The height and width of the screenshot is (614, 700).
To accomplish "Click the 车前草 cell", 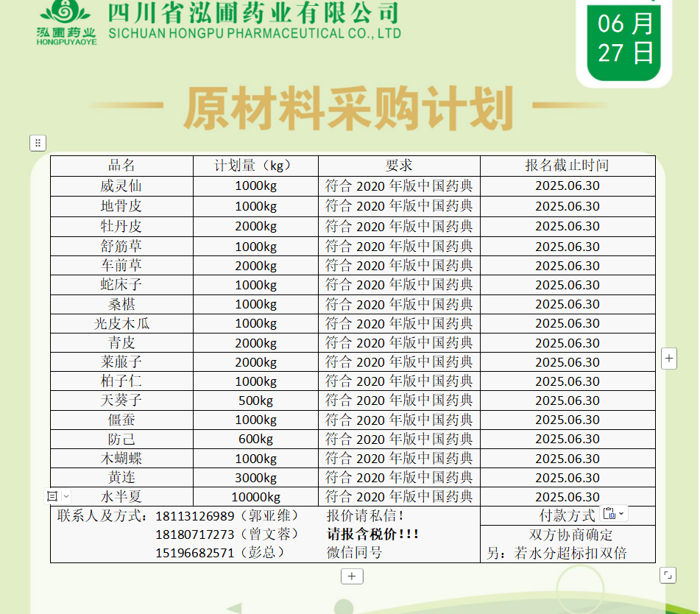I will pos(121,265).
